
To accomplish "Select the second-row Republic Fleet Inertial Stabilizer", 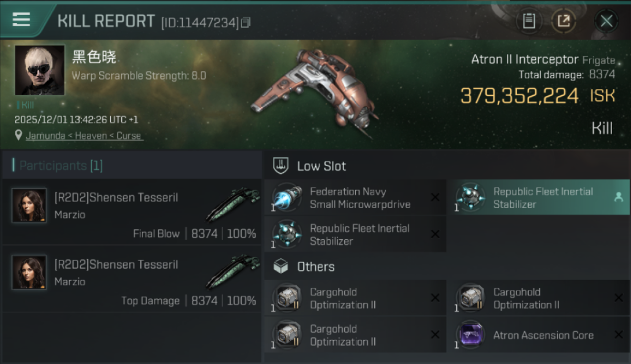I will (x=359, y=234).
